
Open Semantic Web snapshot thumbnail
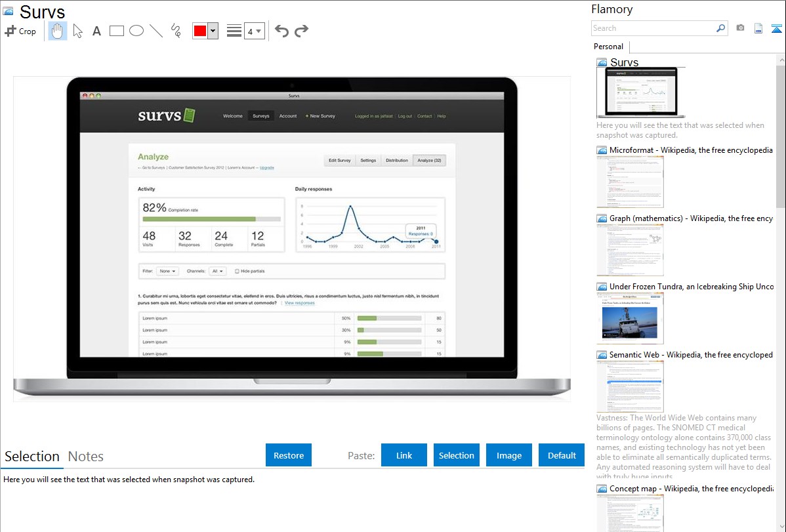(x=630, y=386)
